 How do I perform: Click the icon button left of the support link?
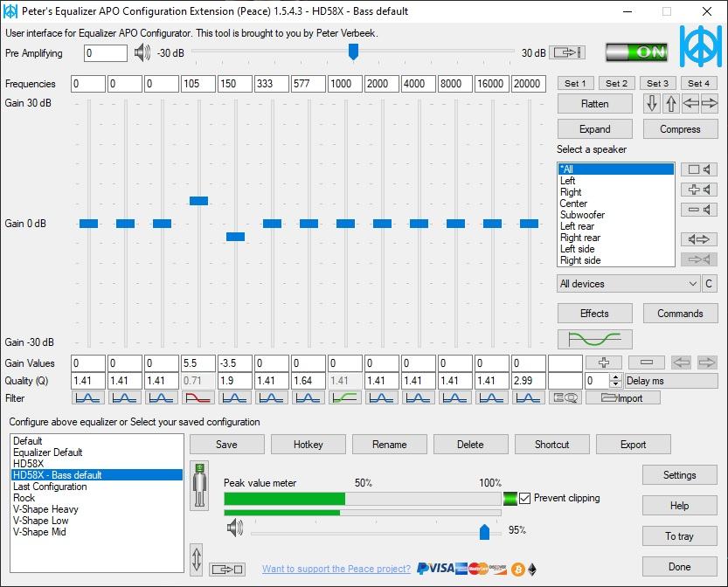coord(227,569)
